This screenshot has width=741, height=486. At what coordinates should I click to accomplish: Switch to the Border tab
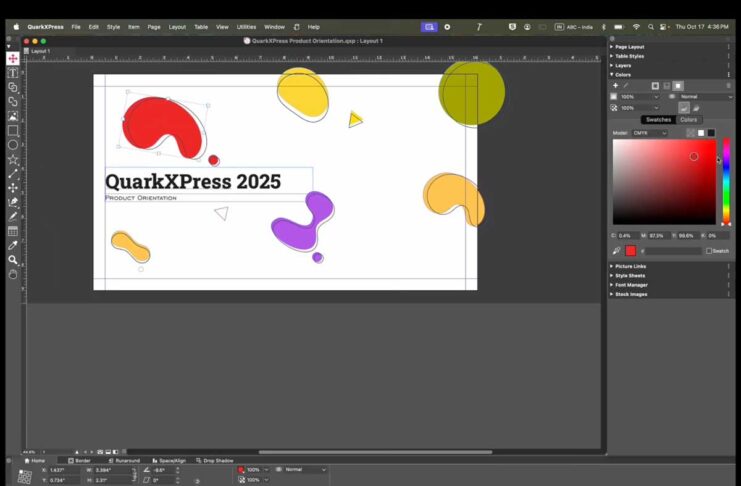(x=79, y=460)
